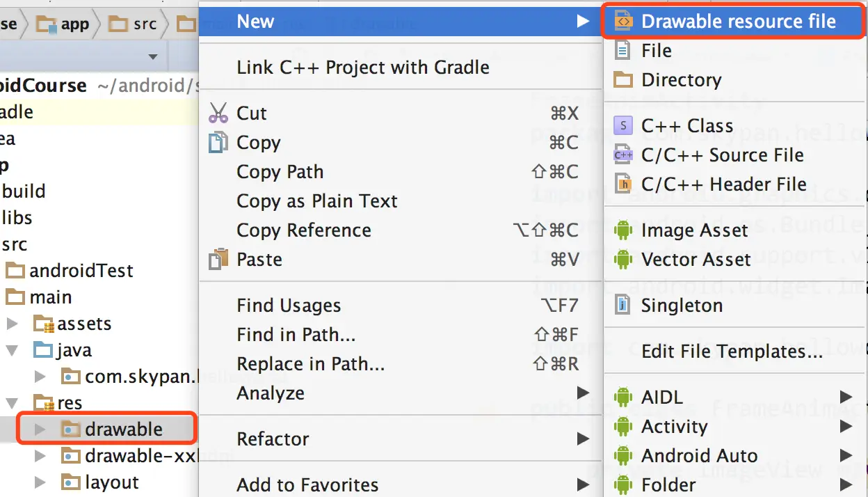Select the androidTest folder in tree
This screenshot has height=497, width=868.
tap(81, 271)
